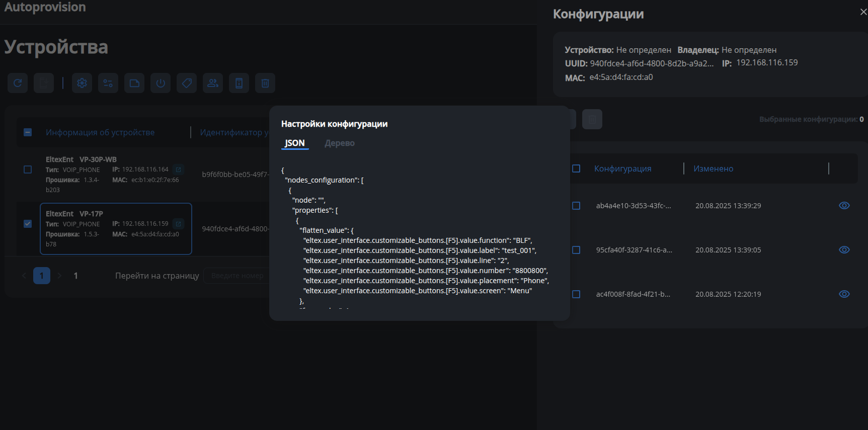868x430 pixels.
Task: Show configuration ac4f008f via eye icon
Action: click(x=844, y=294)
